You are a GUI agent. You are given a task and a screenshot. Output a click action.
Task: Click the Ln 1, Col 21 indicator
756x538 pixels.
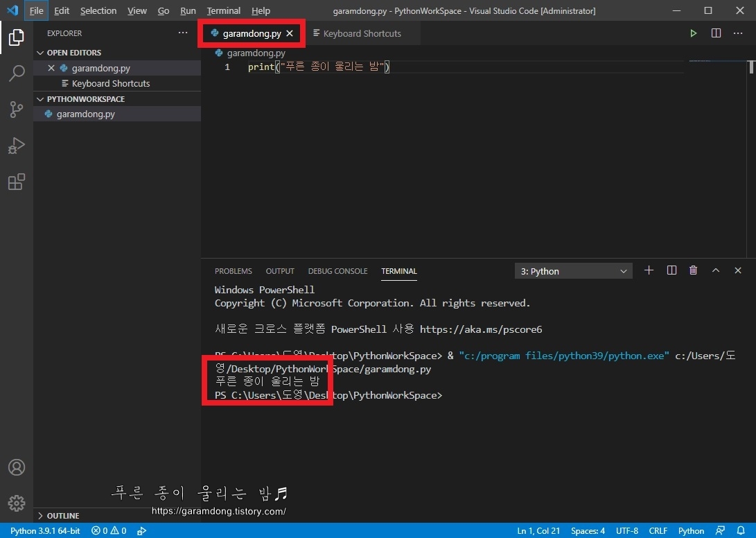538,530
